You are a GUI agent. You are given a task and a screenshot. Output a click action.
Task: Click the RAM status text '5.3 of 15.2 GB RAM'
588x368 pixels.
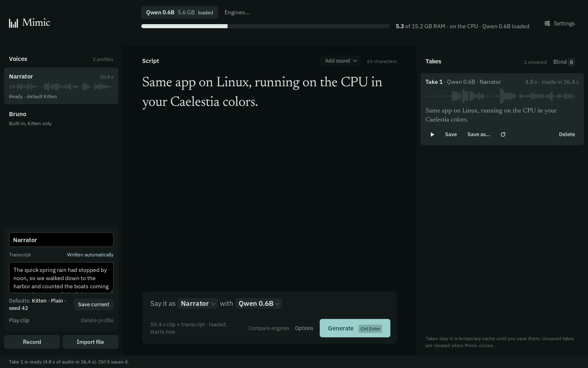[x=421, y=26]
